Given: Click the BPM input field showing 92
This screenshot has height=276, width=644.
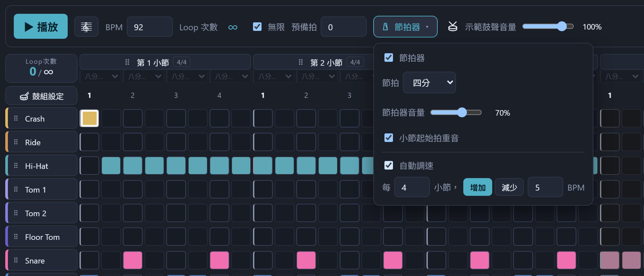Looking at the screenshot, I should point(150,27).
